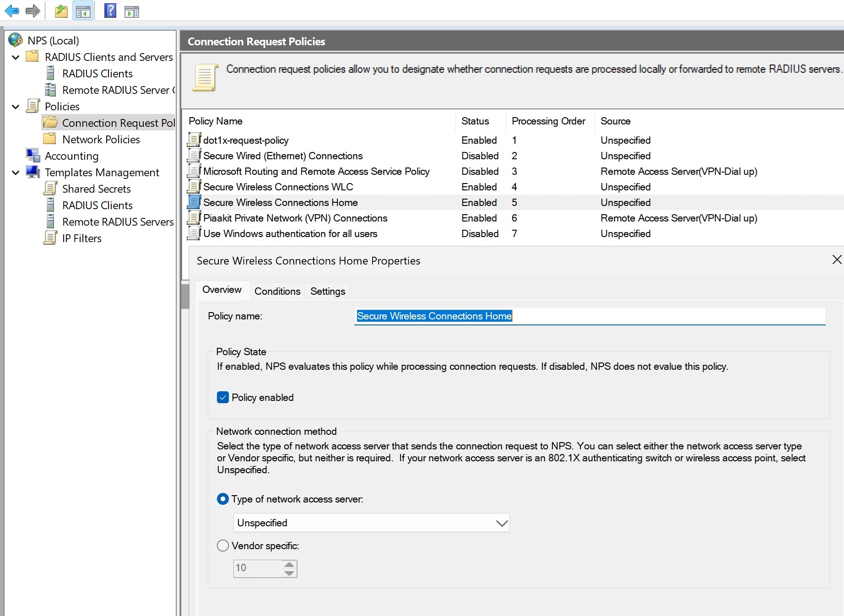This screenshot has width=844, height=616.
Task: Decrease the vendor specific value spinner
Action: coord(289,573)
